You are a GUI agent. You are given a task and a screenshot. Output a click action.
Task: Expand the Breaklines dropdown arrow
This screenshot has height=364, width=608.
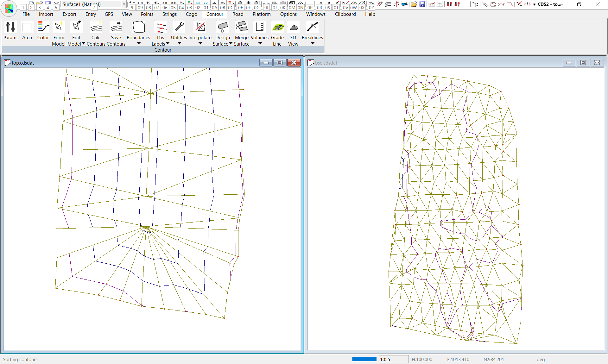pyautogui.click(x=313, y=43)
